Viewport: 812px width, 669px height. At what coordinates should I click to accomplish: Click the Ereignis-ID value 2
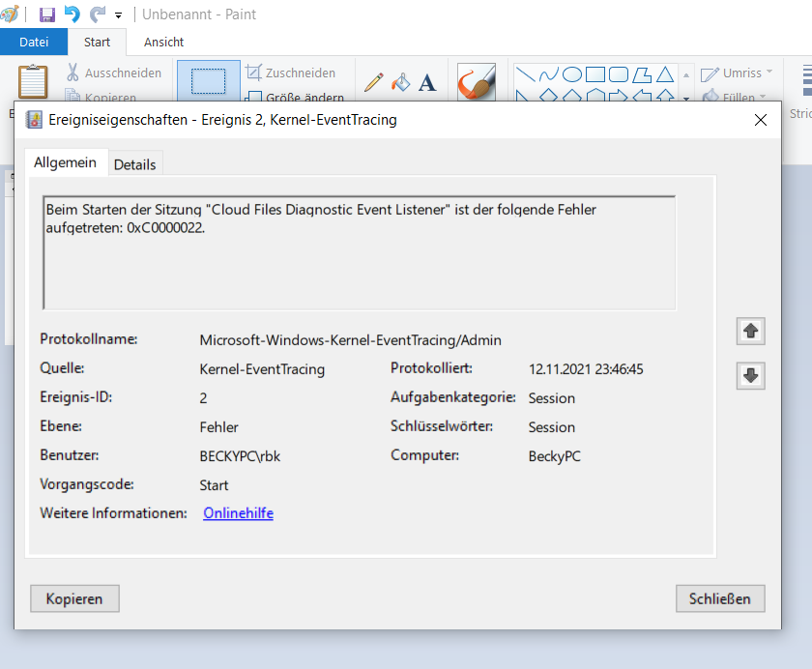click(x=204, y=398)
